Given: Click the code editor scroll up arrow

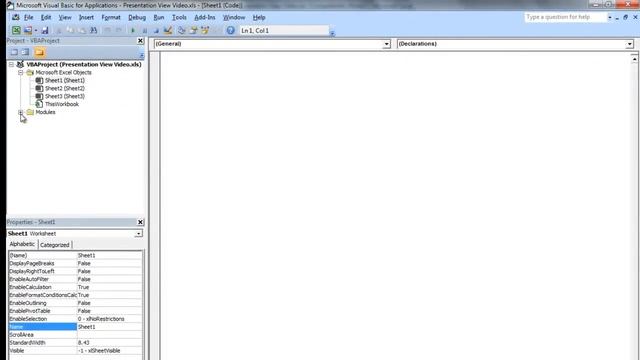Looking at the screenshot, I should pos(635,59).
